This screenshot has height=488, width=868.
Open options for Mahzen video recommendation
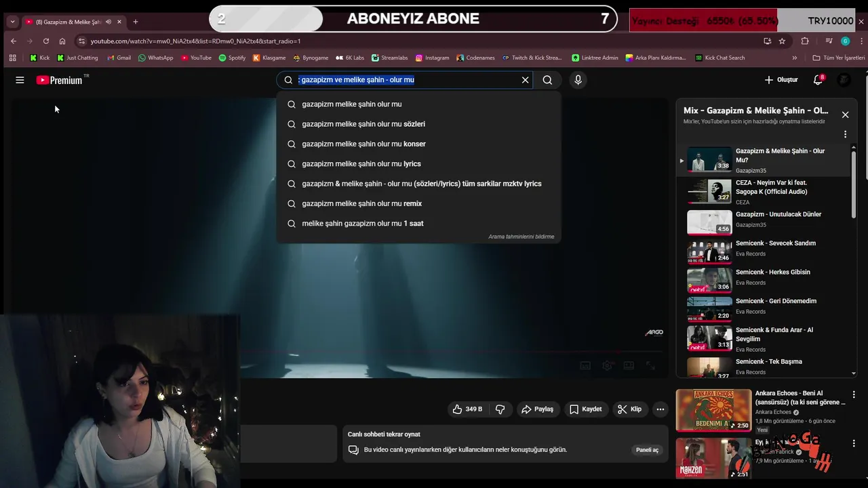coord(854,443)
